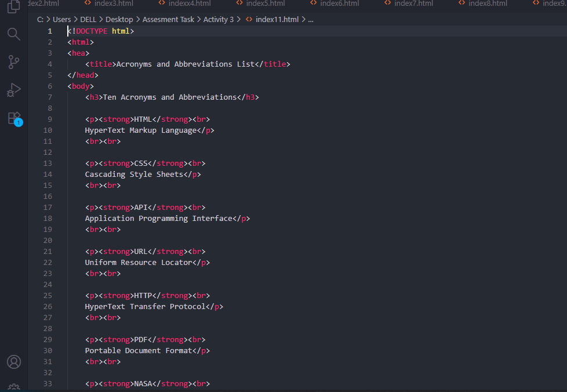
Task: Select the index5.html editor tab
Action: tap(265, 3)
